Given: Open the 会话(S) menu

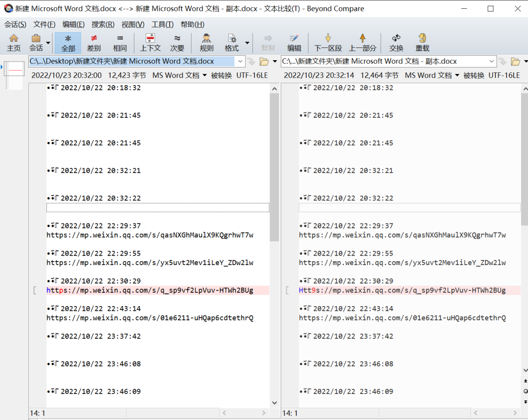Looking at the screenshot, I should coord(15,24).
